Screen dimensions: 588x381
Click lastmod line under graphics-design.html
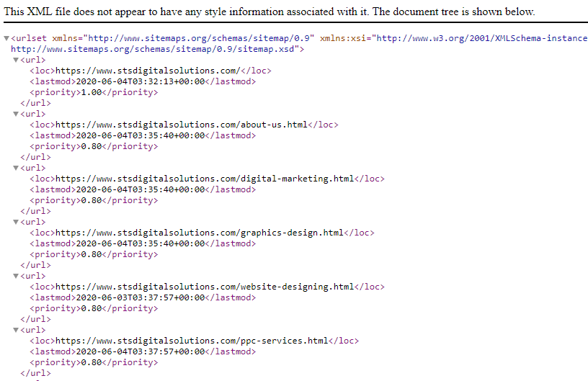click(143, 243)
